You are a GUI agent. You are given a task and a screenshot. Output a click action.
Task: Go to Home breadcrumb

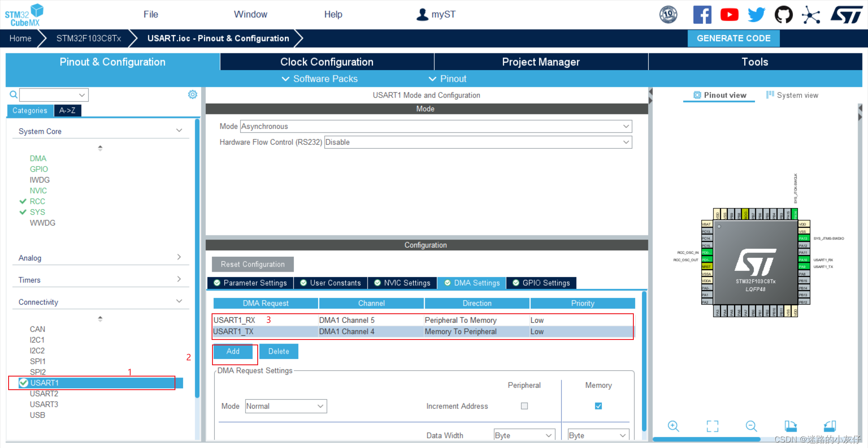click(x=20, y=38)
